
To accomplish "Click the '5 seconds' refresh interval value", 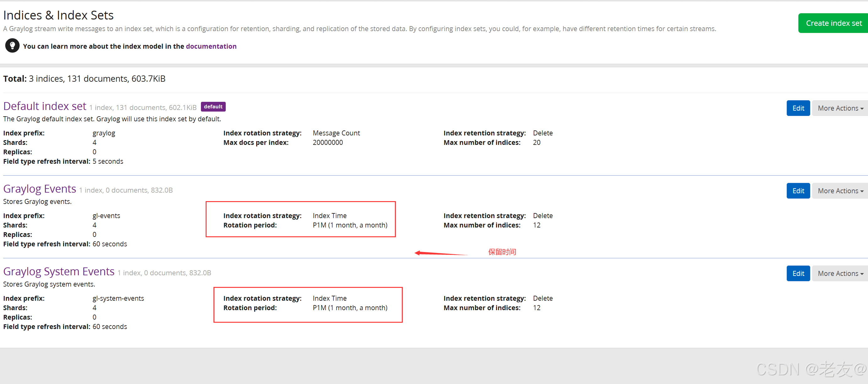I will (108, 161).
